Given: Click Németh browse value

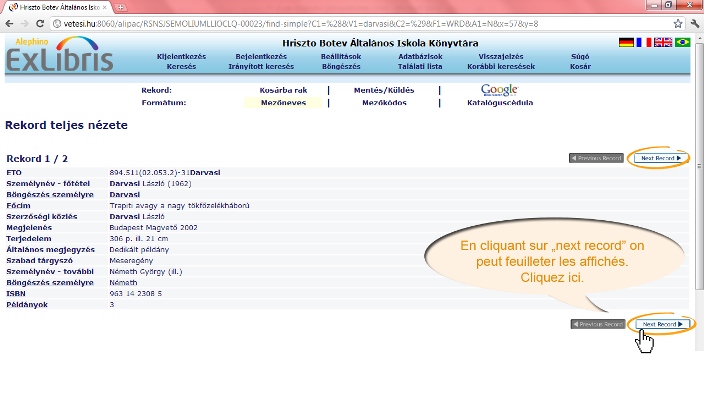Looking at the screenshot, I should [x=123, y=282].
